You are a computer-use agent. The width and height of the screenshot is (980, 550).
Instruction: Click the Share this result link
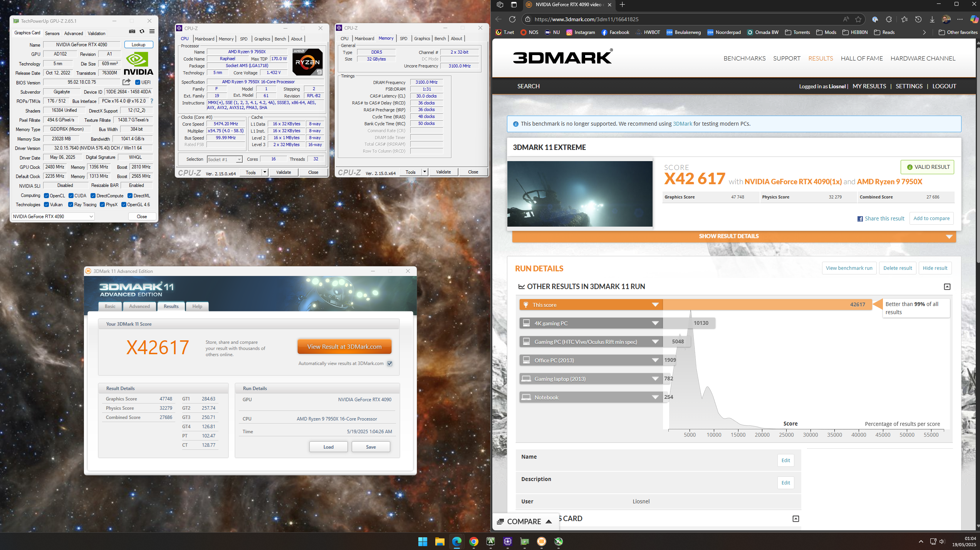point(881,219)
